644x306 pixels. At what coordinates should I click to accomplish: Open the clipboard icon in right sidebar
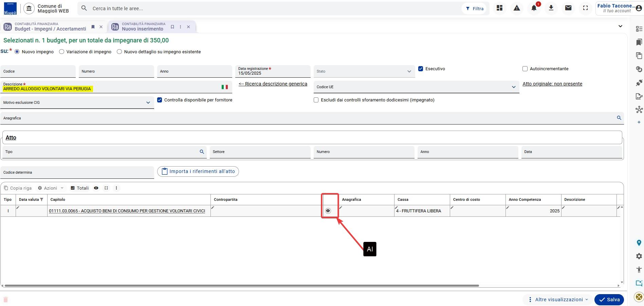(x=639, y=56)
